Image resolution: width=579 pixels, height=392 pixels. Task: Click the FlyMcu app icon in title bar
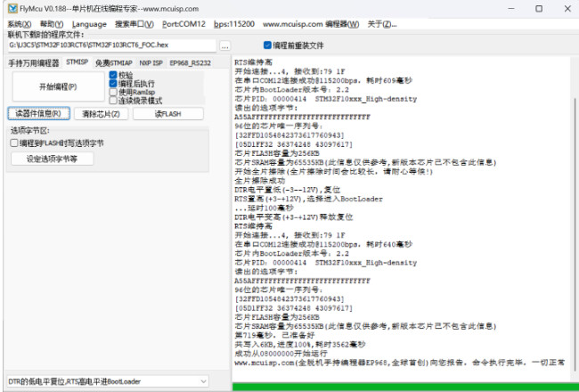coord(12,8)
